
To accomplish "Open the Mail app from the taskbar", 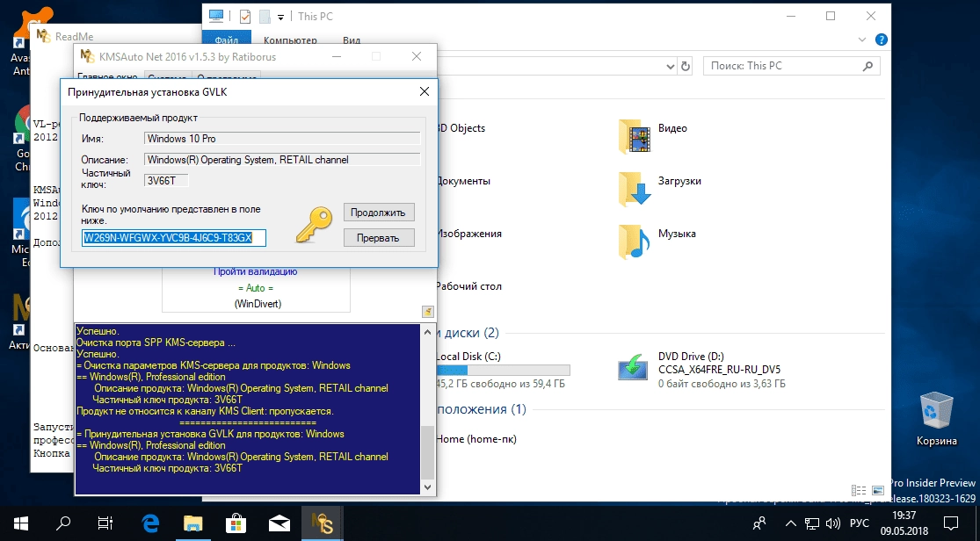I will 279,523.
